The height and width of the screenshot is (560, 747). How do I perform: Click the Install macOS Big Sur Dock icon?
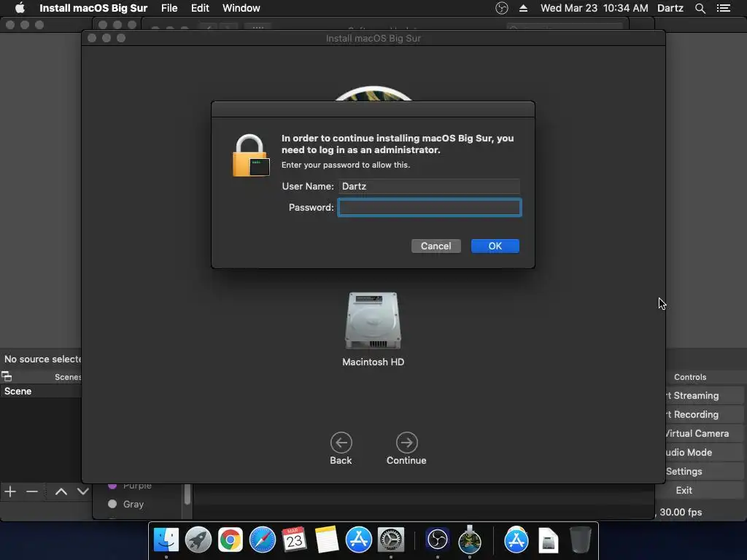tap(470, 540)
